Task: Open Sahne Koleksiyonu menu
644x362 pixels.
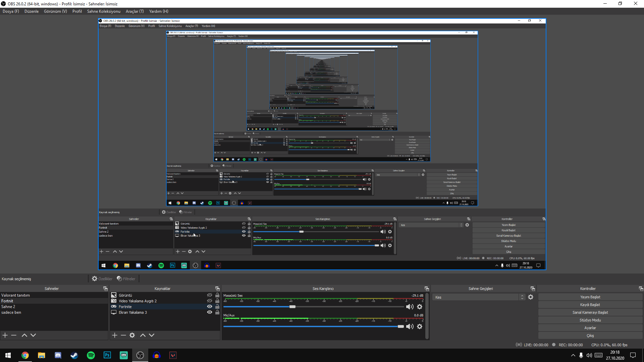Action: coord(104,11)
